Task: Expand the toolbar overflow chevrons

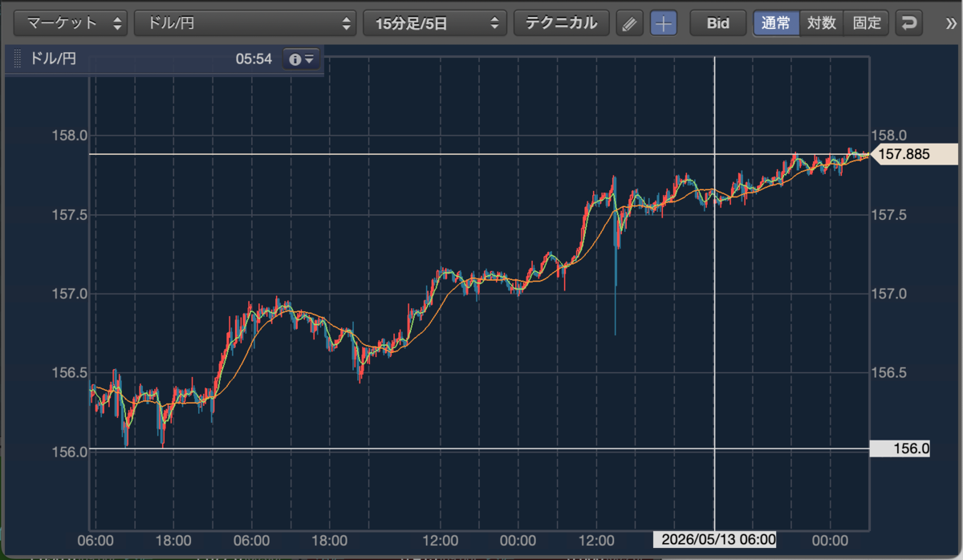Action: [x=952, y=23]
